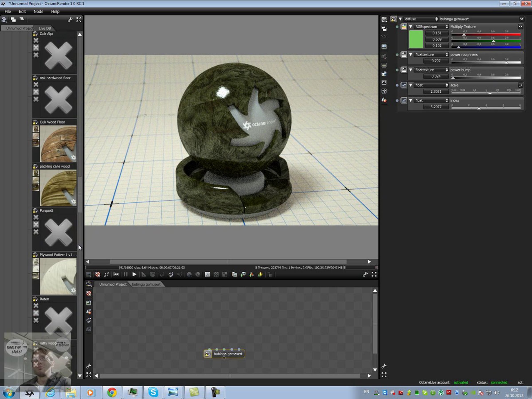Click the scale value field 2.3031
Image resolution: width=532 pixels, height=399 pixels.
pyautogui.click(x=436, y=92)
